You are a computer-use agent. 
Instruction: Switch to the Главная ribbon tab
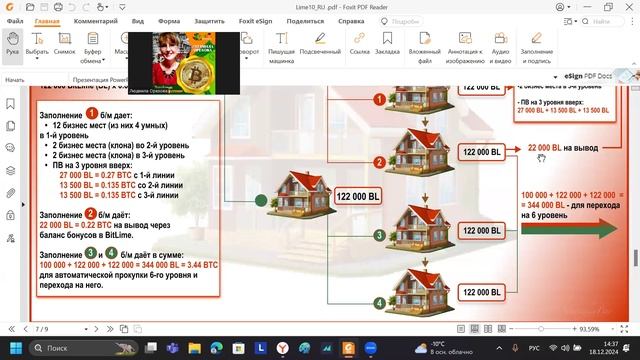[47, 21]
